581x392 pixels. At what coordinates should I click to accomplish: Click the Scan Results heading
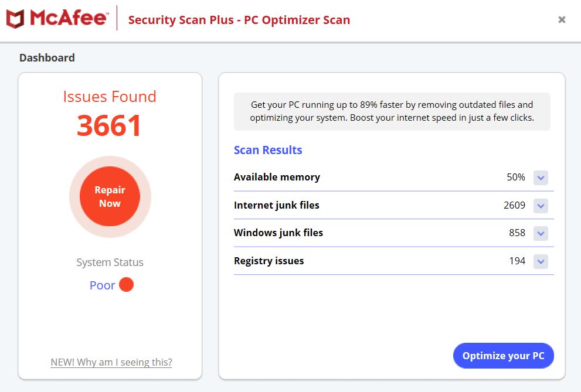268,150
